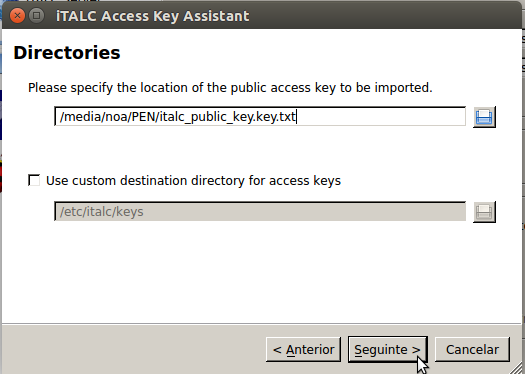
Task: Enable the custom destination directory checkbox
Action: click(34, 180)
